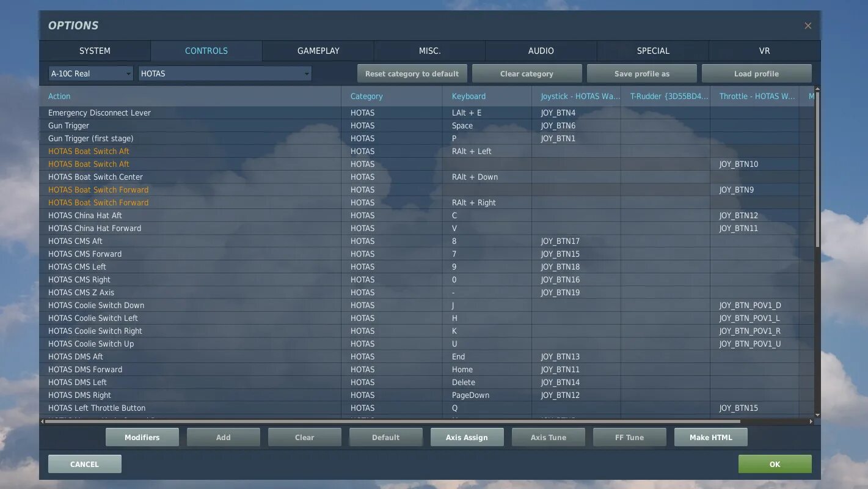Screen dimensions: 868x489
Task: Click the horizontal scrollbar of the table
Action: 393,421
